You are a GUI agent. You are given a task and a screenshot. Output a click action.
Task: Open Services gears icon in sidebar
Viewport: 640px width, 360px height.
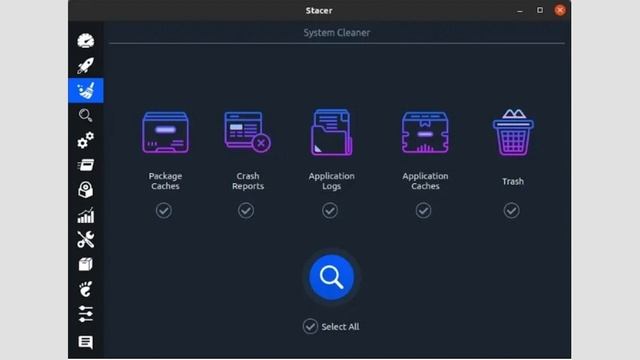click(x=86, y=140)
